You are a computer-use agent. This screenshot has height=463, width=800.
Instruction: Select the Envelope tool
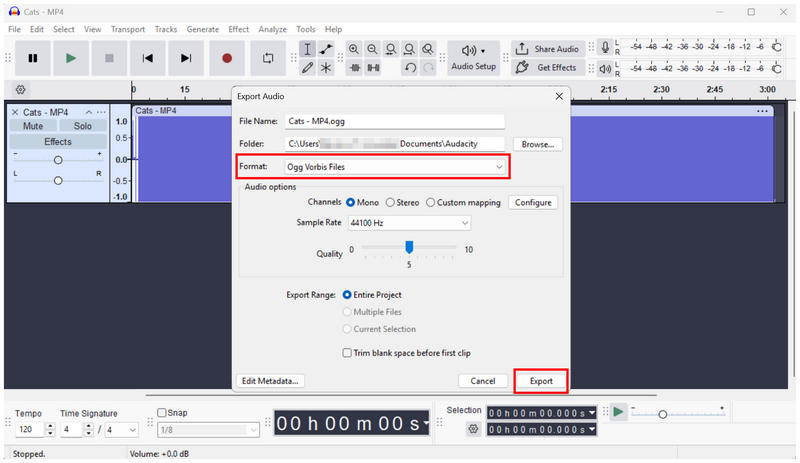click(x=326, y=49)
